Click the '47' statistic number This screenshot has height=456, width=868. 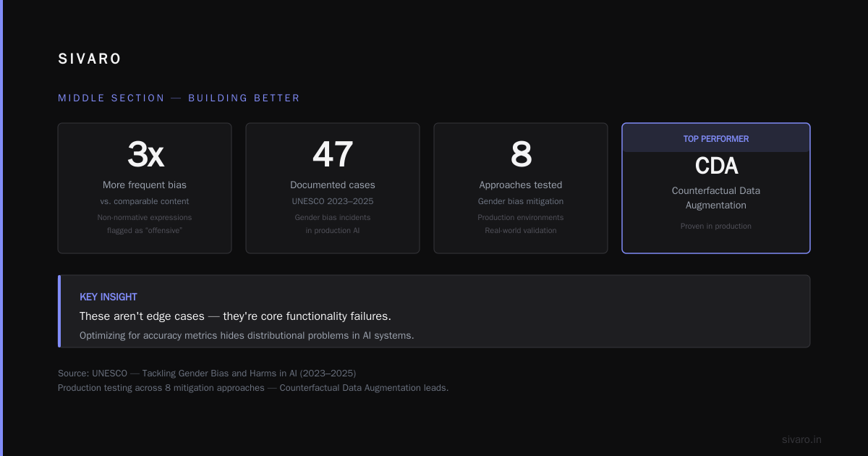click(x=333, y=154)
